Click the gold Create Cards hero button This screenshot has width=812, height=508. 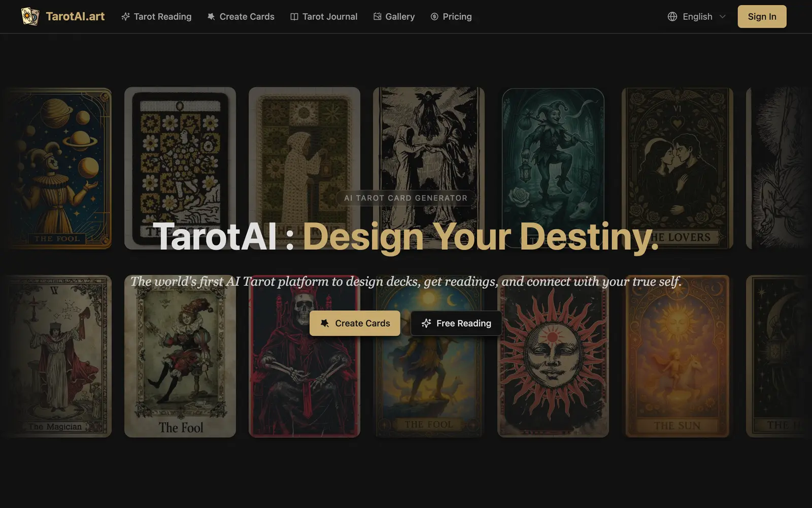pyautogui.click(x=355, y=323)
